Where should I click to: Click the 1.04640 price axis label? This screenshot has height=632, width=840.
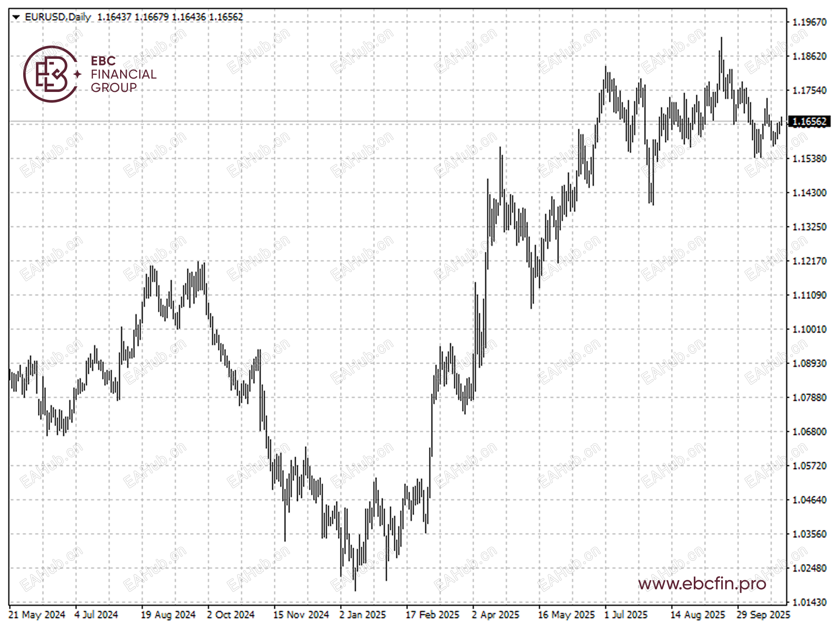(809, 500)
